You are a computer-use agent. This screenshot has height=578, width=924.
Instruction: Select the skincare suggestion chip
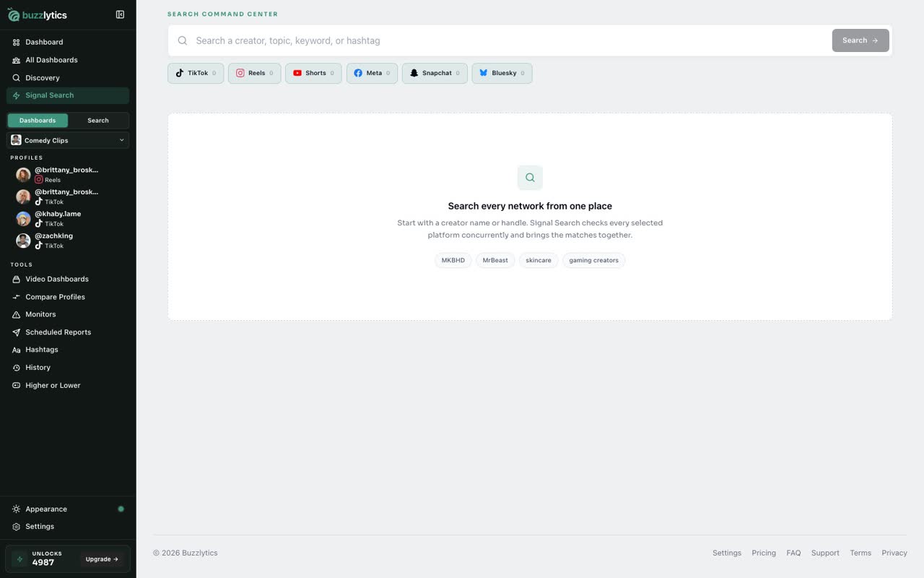click(539, 260)
